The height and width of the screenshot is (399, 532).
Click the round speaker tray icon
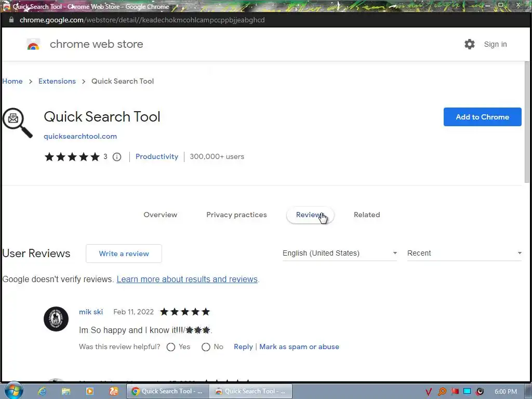tap(480, 392)
